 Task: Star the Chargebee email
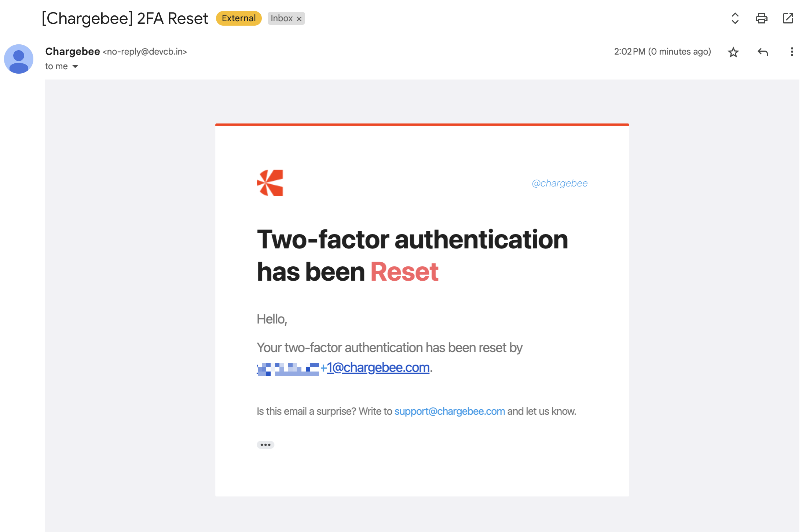pos(733,52)
